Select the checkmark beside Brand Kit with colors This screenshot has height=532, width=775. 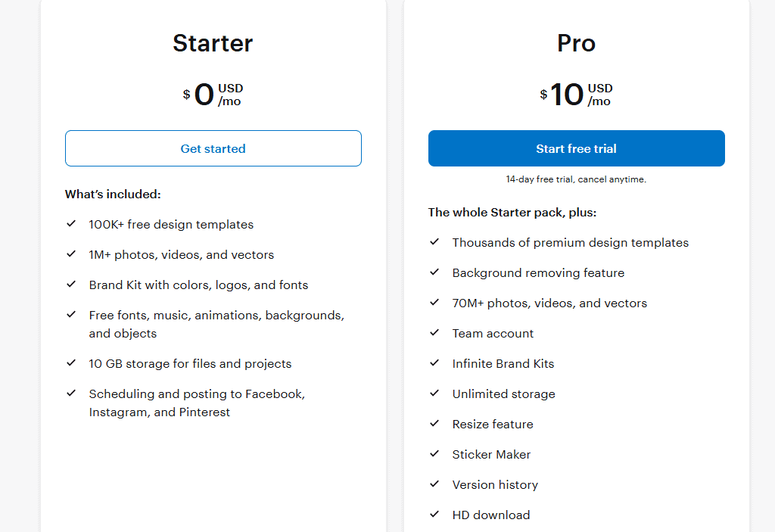pos(71,285)
